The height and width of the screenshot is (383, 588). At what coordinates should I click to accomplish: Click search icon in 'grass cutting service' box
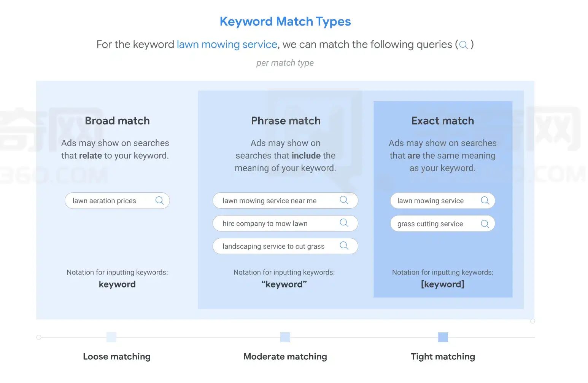tap(485, 224)
